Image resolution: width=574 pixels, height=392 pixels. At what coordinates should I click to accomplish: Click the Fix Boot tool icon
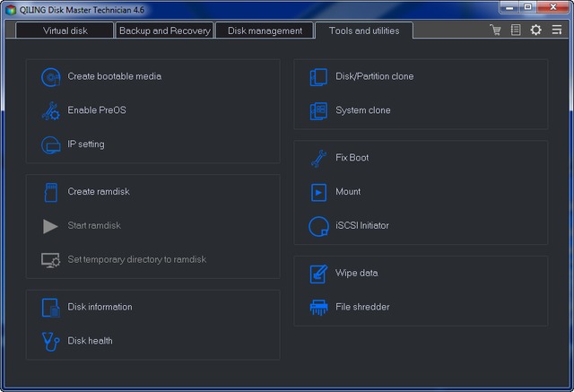(318, 158)
